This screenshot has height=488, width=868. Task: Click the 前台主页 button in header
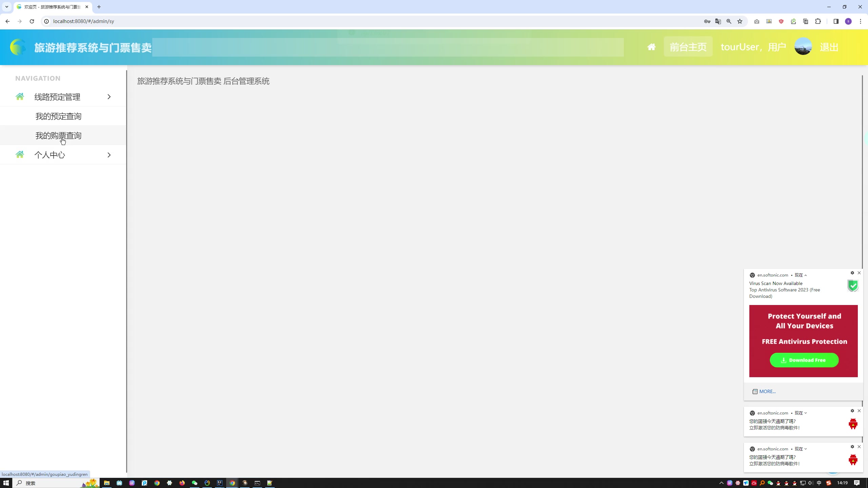[x=689, y=47]
